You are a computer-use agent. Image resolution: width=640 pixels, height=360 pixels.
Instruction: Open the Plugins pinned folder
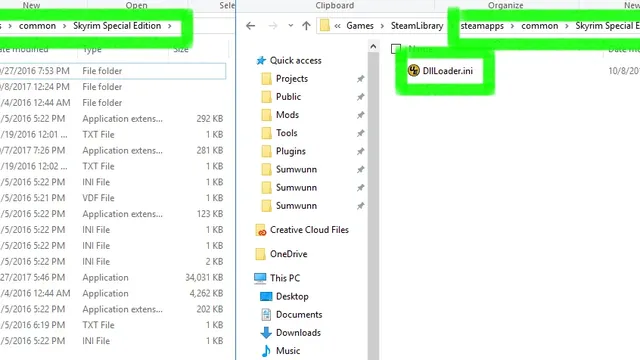tap(291, 151)
